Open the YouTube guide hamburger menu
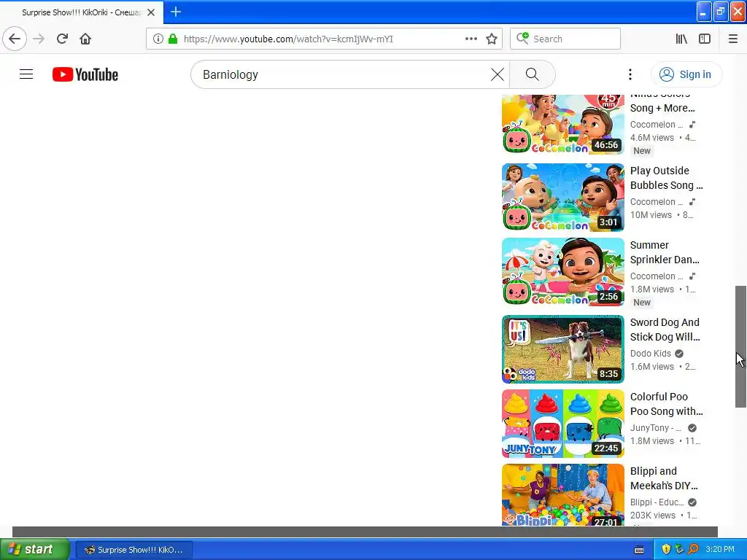Image resolution: width=747 pixels, height=560 pixels. tap(26, 74)
